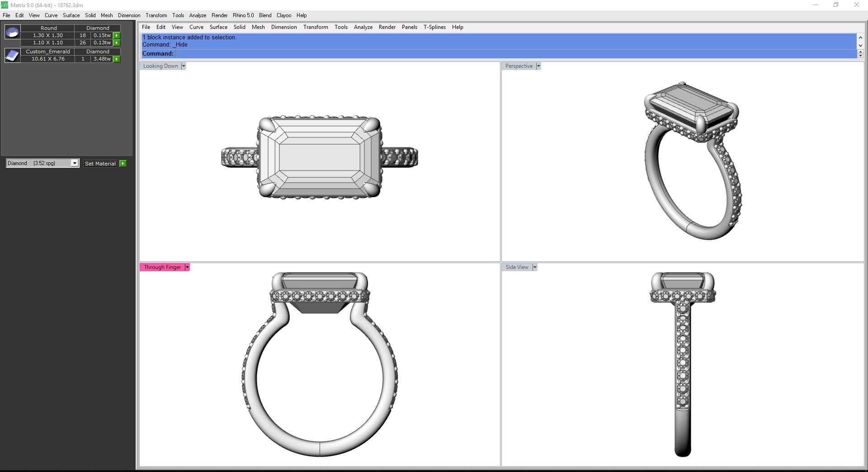868x472 pixels.
Task: Click green arrow beside 3.48tw row
Action: coord(117,59)
